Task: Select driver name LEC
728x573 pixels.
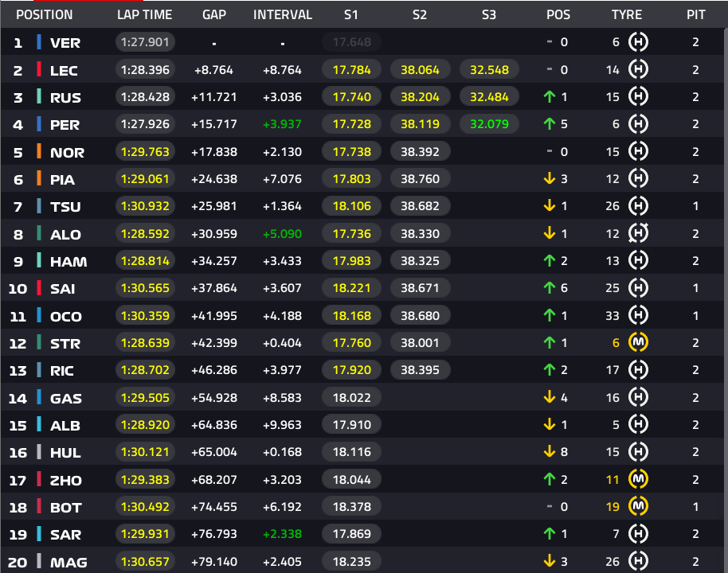Action: click(x=64, y=71)
